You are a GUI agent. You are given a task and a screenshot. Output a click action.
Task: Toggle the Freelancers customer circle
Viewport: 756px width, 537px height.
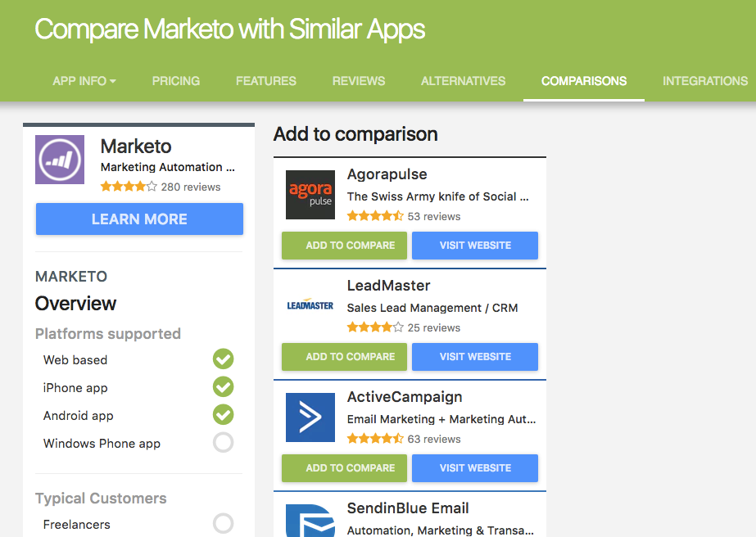tap(224, 524)
